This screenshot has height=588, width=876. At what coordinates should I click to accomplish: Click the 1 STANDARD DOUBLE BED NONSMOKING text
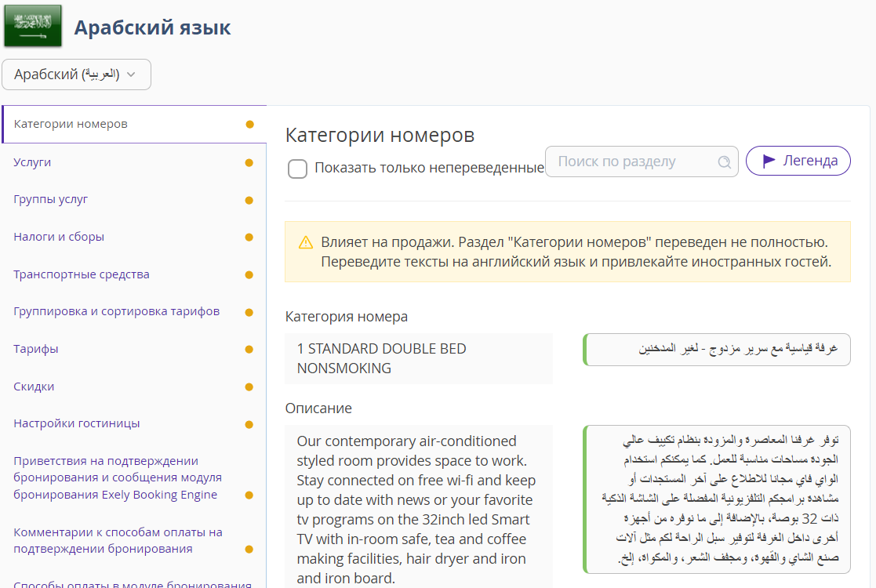[382, 358]
